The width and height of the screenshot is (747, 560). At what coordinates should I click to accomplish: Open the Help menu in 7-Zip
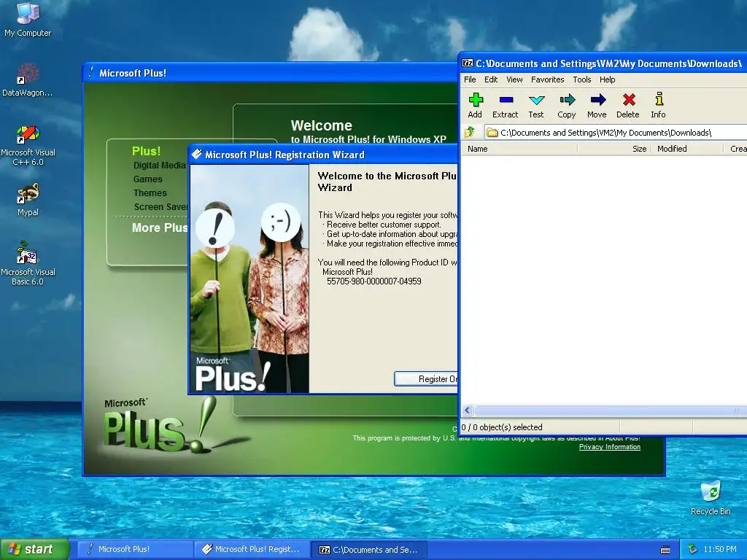607,79
